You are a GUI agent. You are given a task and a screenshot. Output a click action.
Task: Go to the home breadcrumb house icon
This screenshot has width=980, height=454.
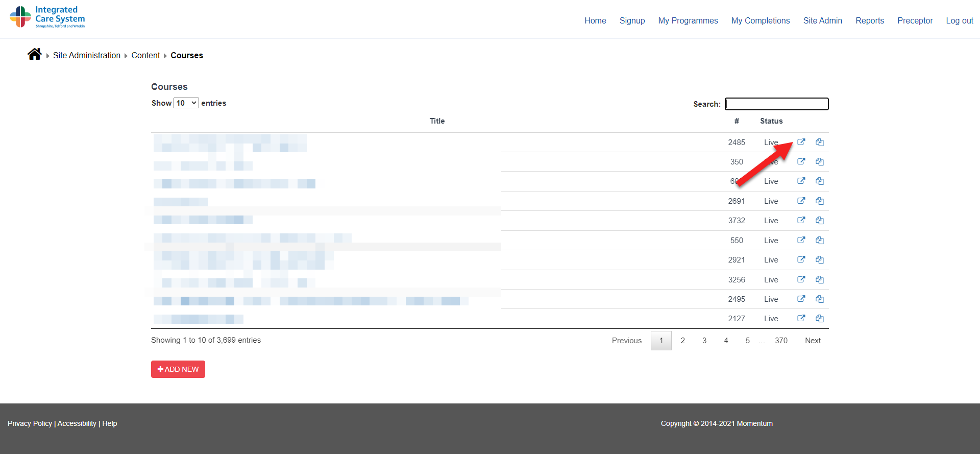[35, 54]
